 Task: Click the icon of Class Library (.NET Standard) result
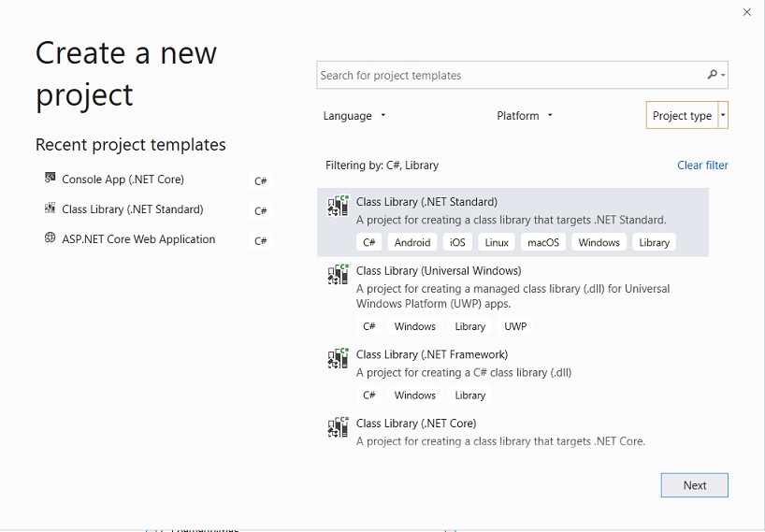pyautogui.click(x=339, y=206)
